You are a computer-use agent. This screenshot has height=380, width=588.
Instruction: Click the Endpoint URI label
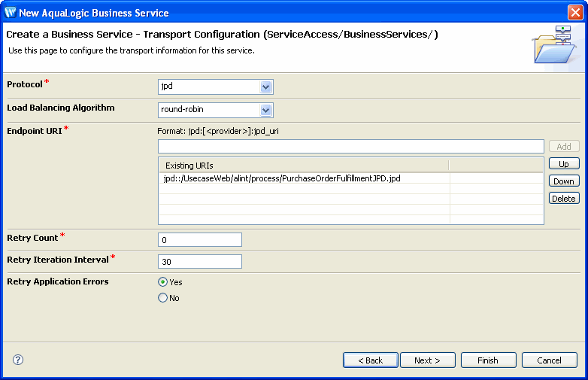click(34, 131)
